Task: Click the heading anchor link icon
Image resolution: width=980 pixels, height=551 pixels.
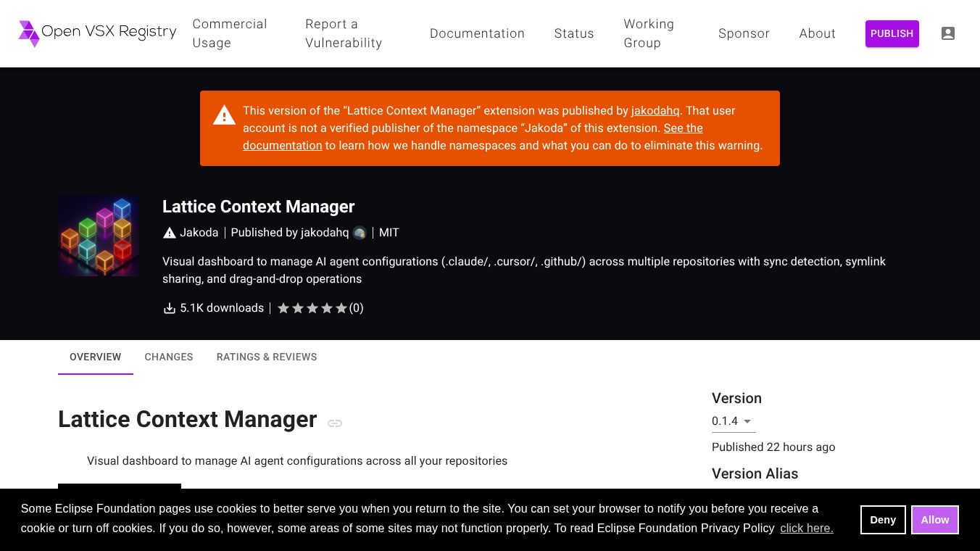Action: click(335, 423)
